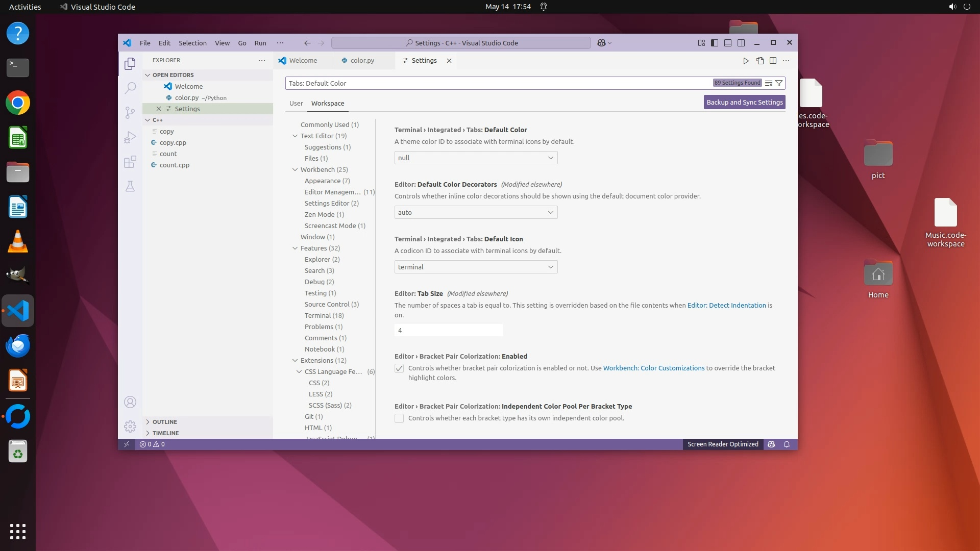The image size is (980, 551).
Task: Switch to the User settings tab
Action: click(x=296, y=103)
